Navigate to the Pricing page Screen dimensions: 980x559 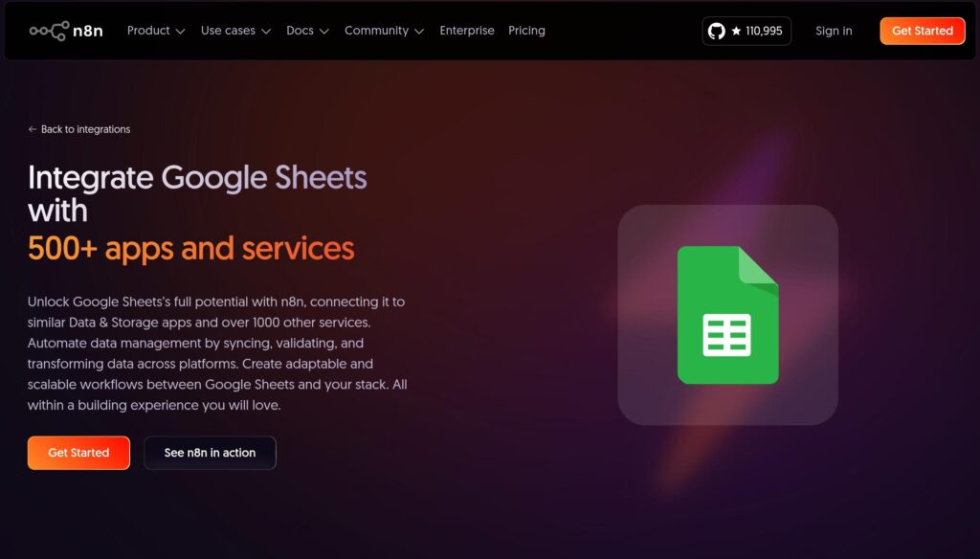(527, 31)
